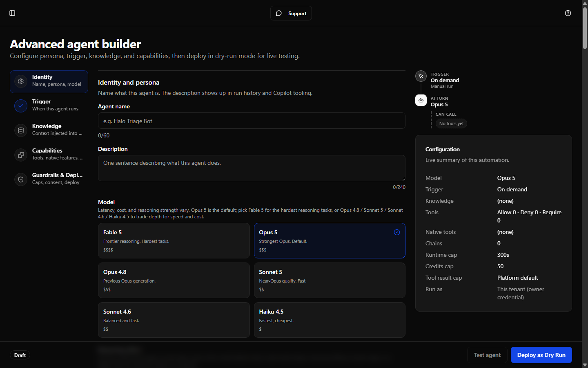Open Guardrails & Deploy step

49,180
